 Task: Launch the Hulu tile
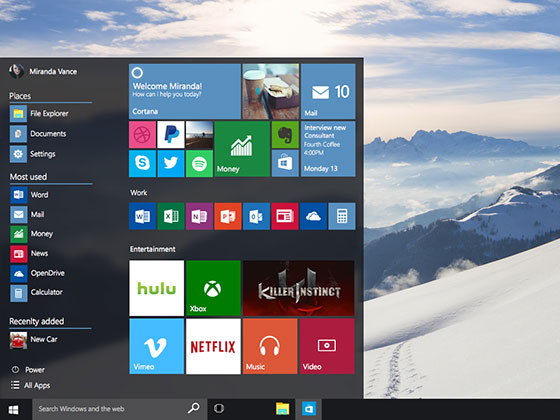click(156, 288)
